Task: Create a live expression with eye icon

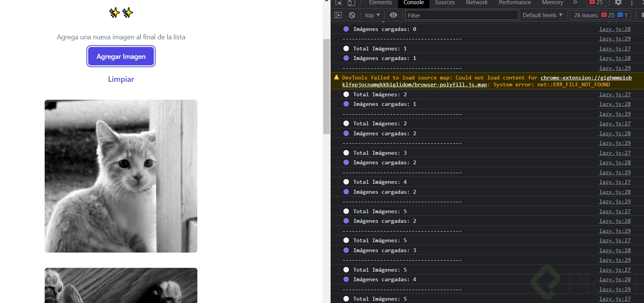Action: tap(393, 15)
